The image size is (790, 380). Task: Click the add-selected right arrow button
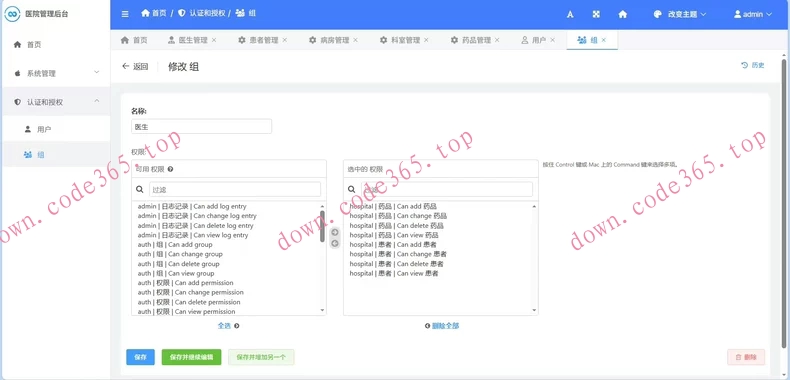coord(335,232)
